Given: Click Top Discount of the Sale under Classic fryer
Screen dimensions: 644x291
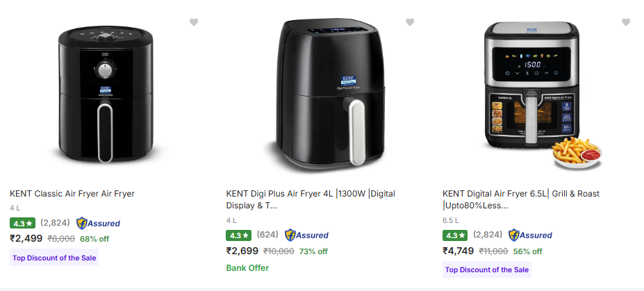Looking at the screenshot, I should (x=54, y=258).
